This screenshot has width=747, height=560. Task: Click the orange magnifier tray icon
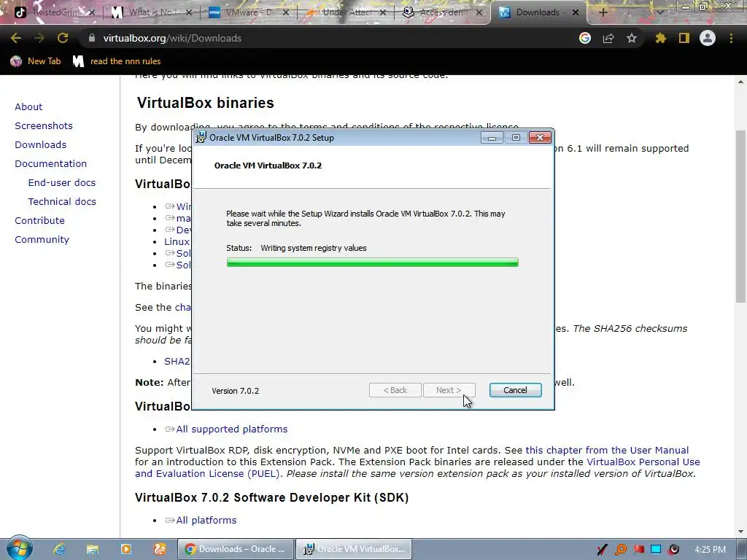pos(621,550)
